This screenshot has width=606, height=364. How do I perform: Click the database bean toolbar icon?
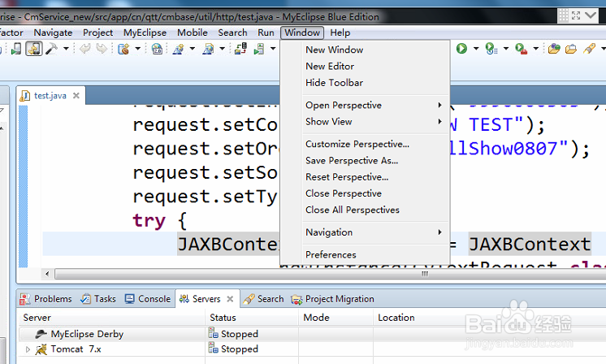pyautogui.click(x=123, y=49)
